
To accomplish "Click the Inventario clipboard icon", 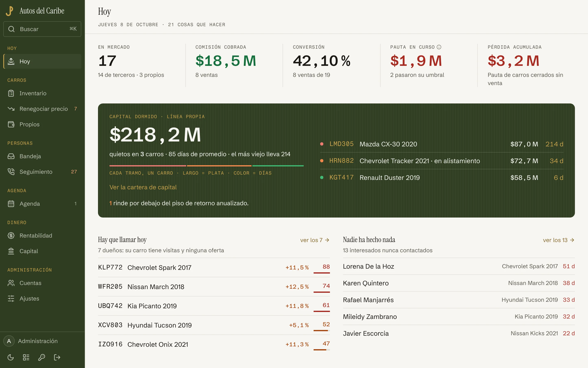I will pyautogui.click(x=11, y=93).
